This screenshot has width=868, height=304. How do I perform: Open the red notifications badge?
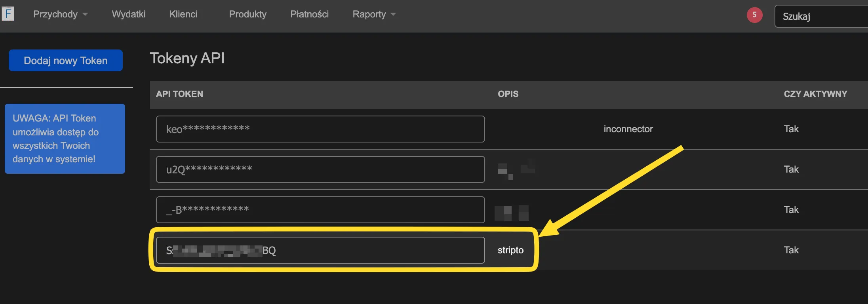(754, 15)
